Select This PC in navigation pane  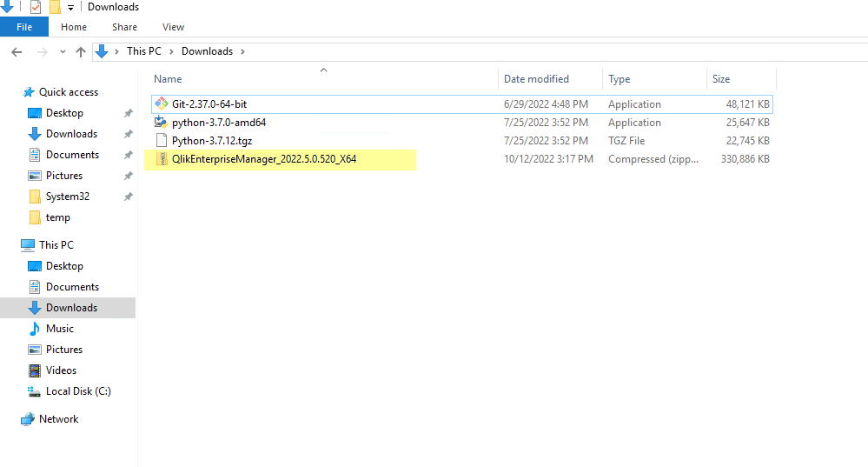tap(56, 245)
